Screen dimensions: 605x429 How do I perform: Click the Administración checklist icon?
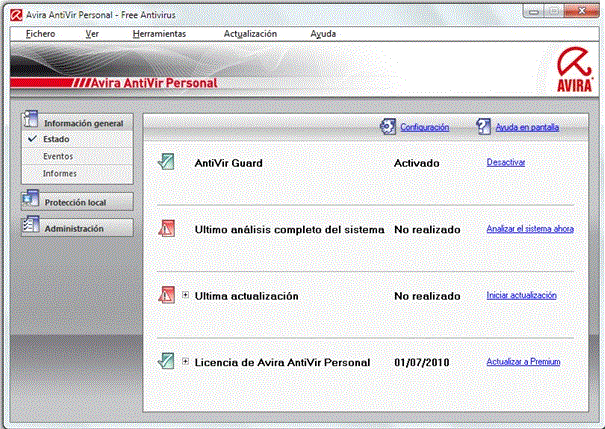[x=31, y=225]
